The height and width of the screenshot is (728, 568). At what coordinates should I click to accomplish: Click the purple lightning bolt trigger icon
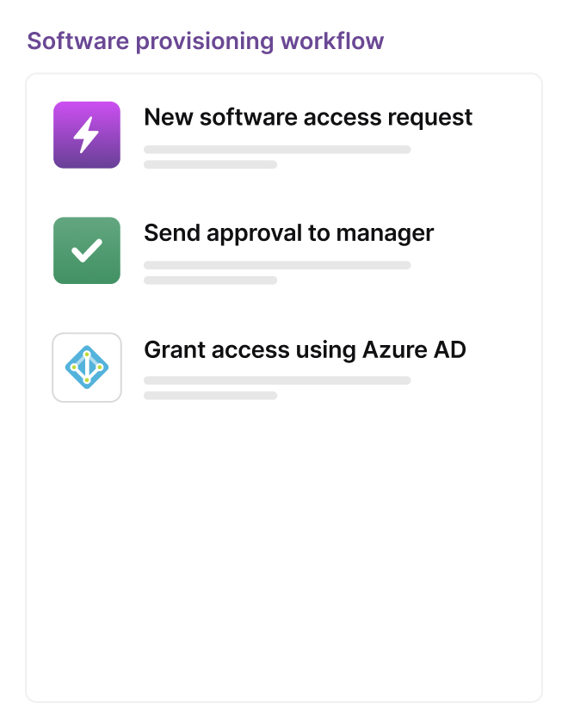pyautogui.click(x=86, y=135)
